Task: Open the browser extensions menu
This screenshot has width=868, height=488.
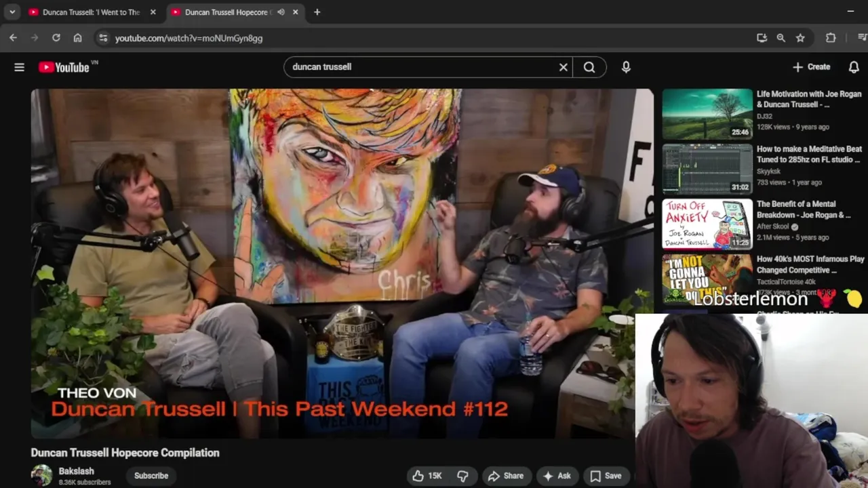Action: click(x=831, y=38)
